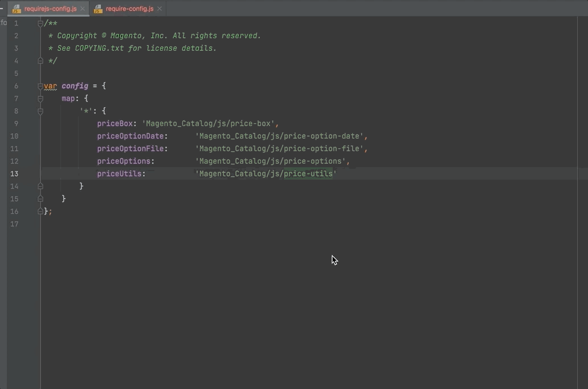Place cursor on empty line 17
This screenshot has width=588, height=389.
tap(171, 224)
